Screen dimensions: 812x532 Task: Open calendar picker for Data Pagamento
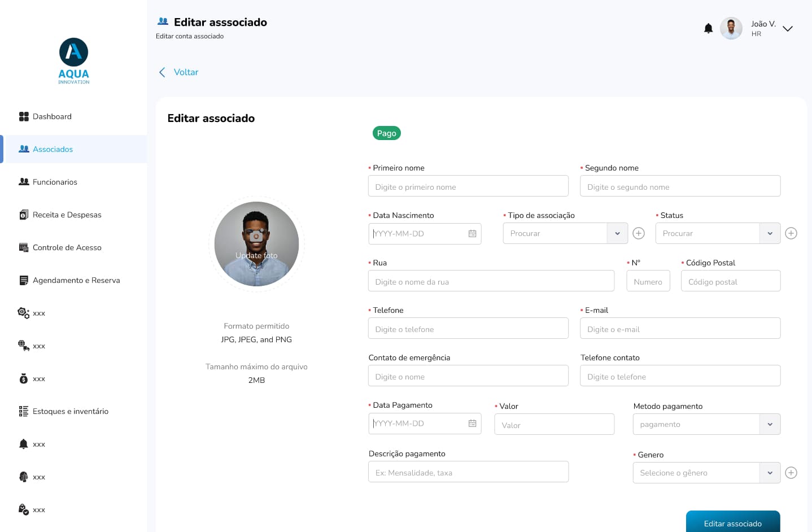coord(472,424)
